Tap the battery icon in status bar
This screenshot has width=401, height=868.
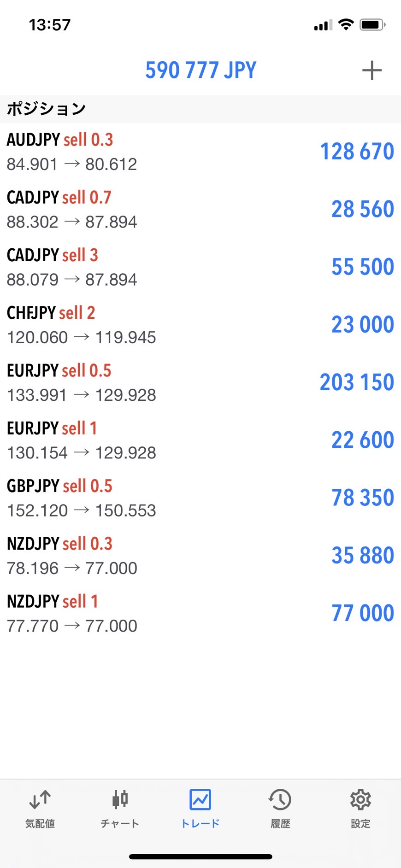(372, 25)
